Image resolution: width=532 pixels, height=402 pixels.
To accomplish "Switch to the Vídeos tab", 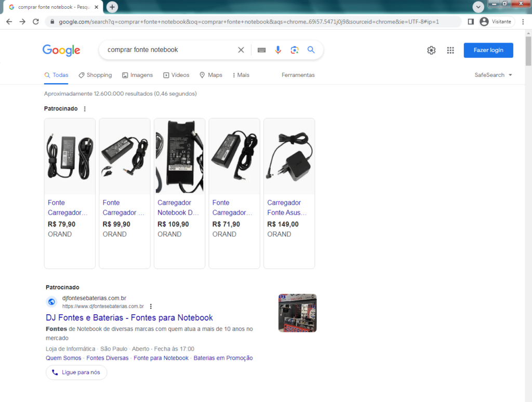I will click(176, 75).
